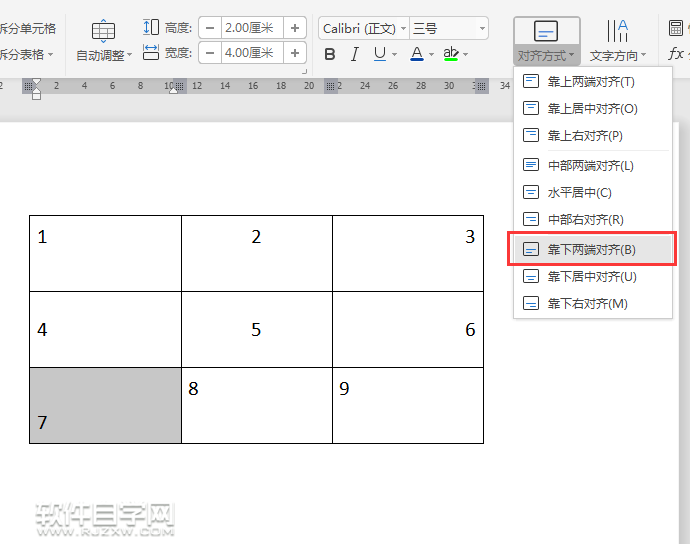Decrease column width with minus button
Image resolution: width=690 pixels, height=544 pixels.
[210, 53]
